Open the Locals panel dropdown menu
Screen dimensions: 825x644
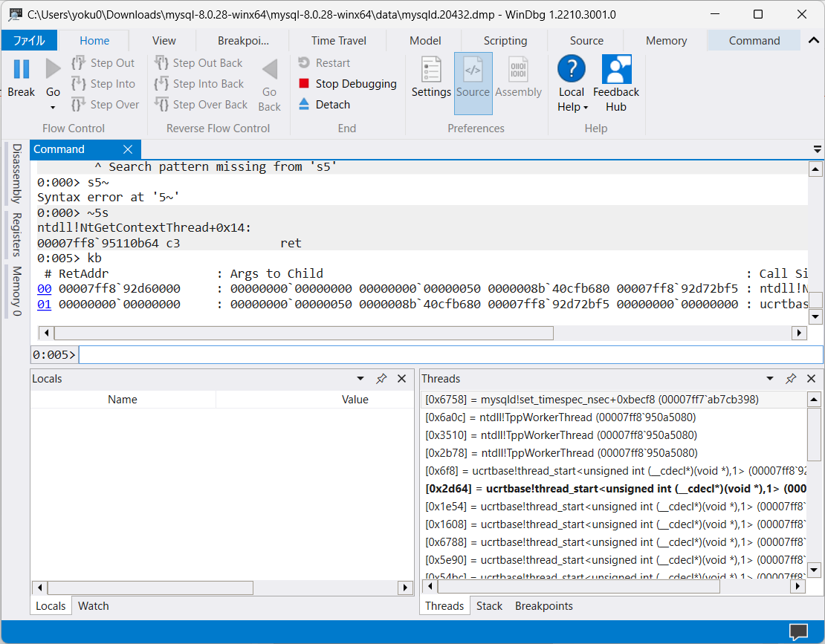(360, 379)
